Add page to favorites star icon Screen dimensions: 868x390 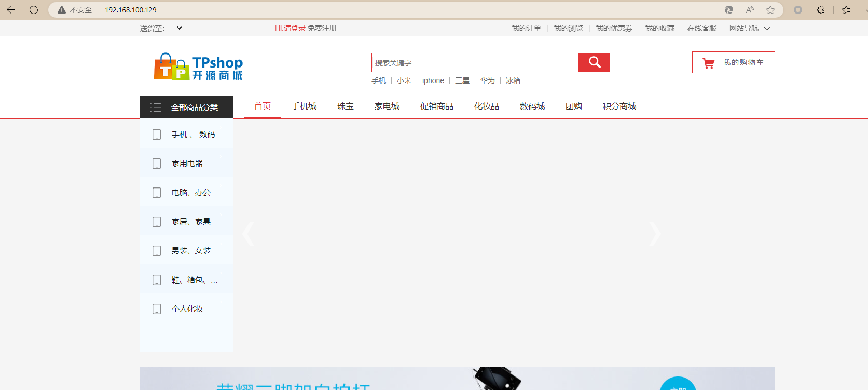(770, 10)
